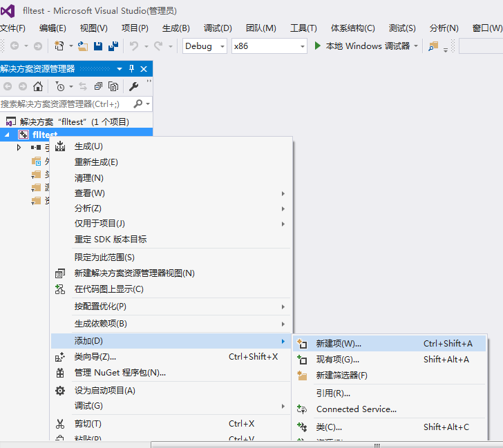This screenshot has height=448, width=503.
Task: Open the undo history dropdown arrow
Action: pyautogui.click(x=146, y=46)
